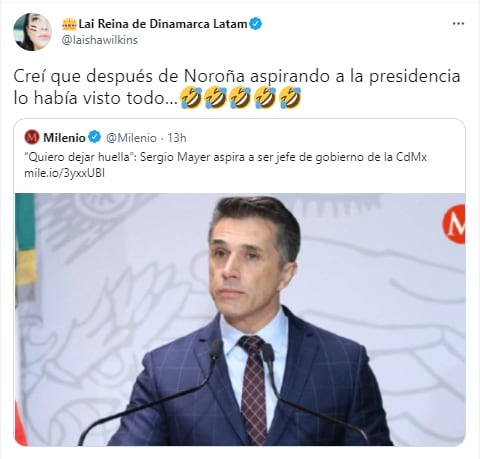The width and height of the screenshot is (480, 459).
Task: Click the main tweet text about Noroña
Action: pos(237,87)
